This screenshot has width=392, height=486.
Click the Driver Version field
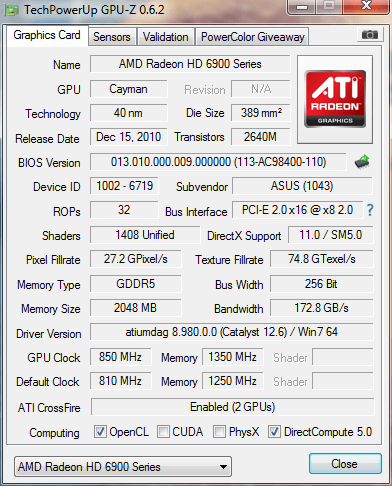tap(232, 332)
